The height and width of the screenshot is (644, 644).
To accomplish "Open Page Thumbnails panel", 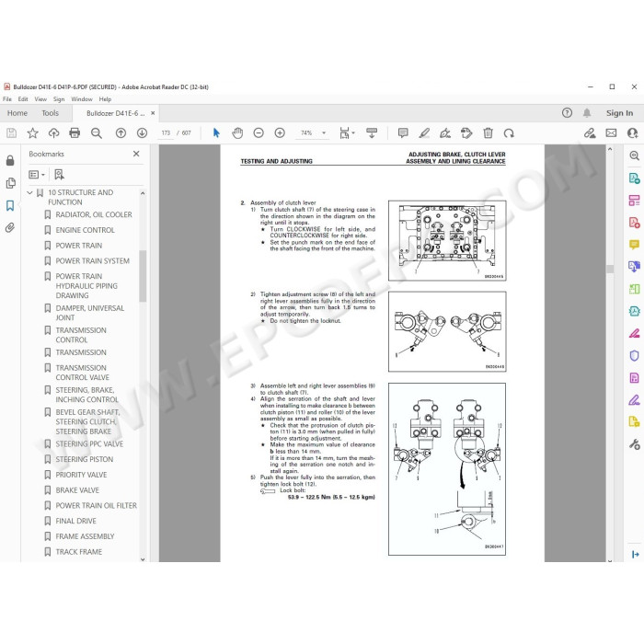I will tap(10, 183).
